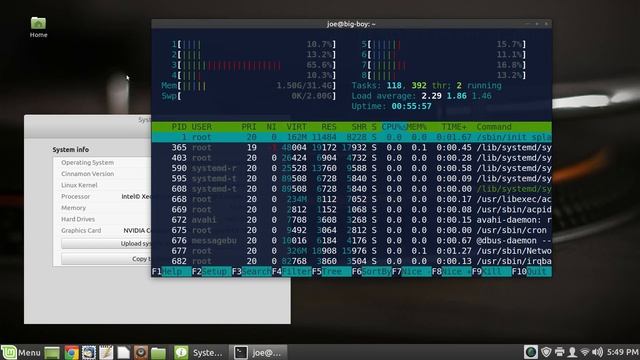
Task: Click F6 SortBy in htop footer
Action: 371,271
